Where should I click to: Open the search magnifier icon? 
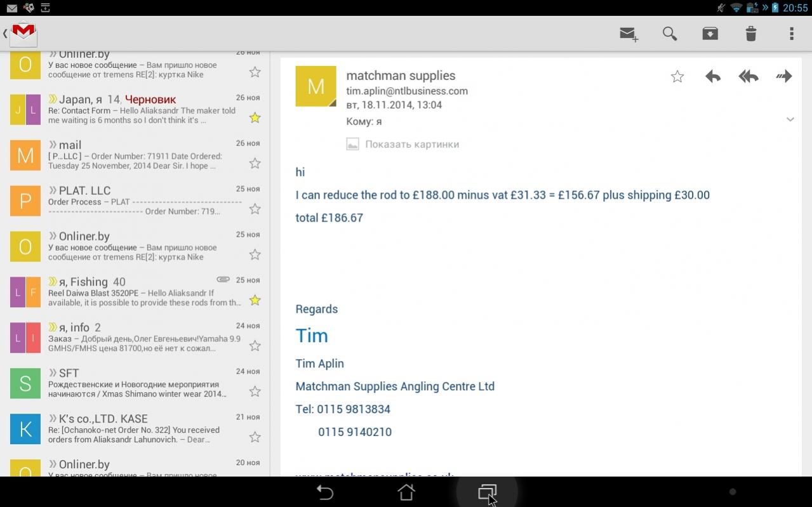coord(669,34)
